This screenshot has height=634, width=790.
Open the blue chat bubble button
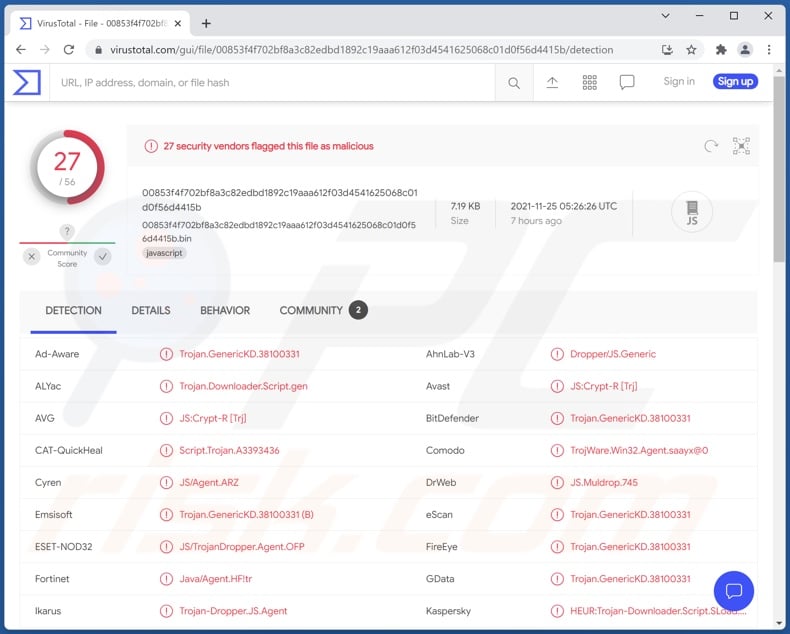tap(734, 591)
